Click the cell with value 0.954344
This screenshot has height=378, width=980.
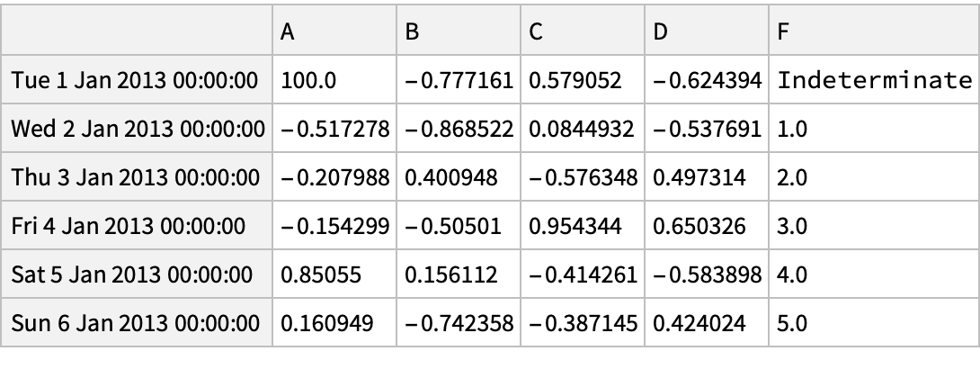pyautogui.click(x=583, y=226)
